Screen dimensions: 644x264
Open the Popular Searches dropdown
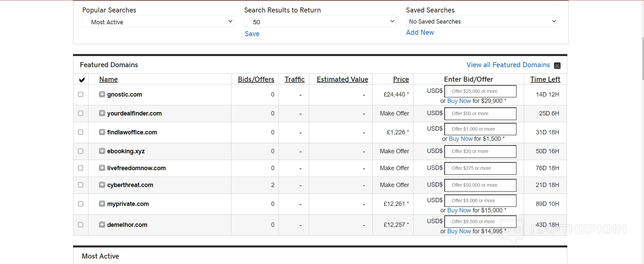[158, 22]
